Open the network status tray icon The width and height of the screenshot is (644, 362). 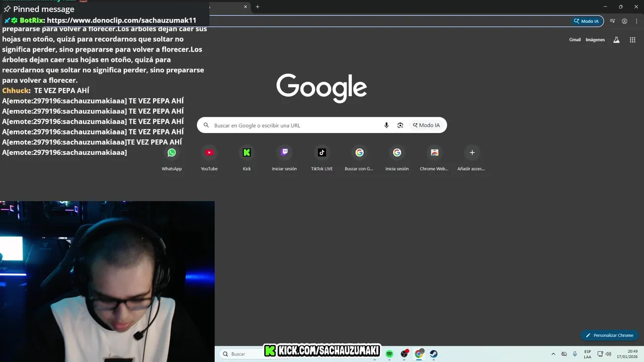[600, 354]
